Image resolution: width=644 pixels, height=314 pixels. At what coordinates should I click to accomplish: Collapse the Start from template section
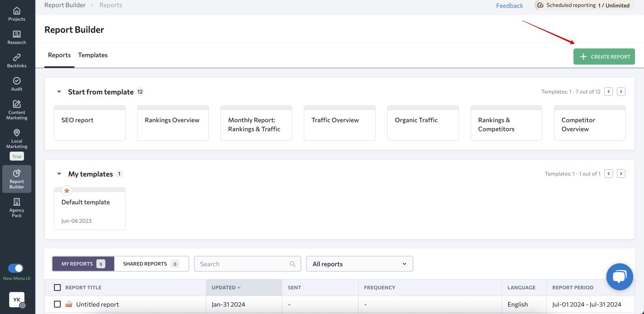(x=59, y=92)
